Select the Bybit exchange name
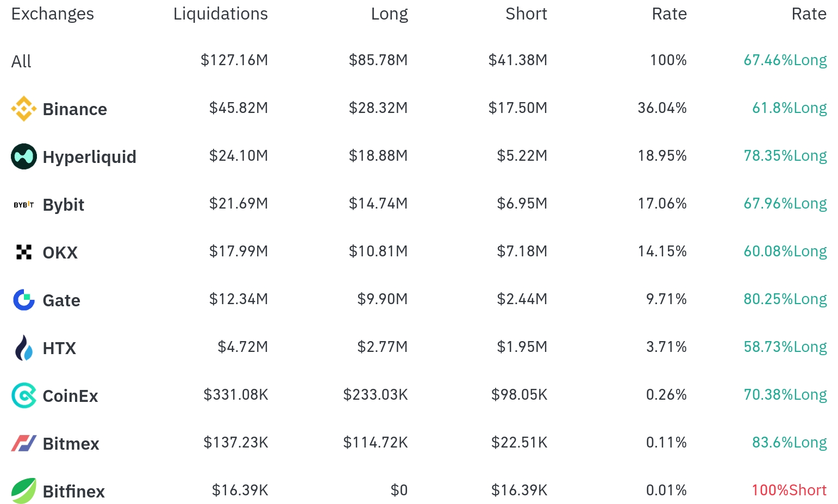 tap(64, 205)
